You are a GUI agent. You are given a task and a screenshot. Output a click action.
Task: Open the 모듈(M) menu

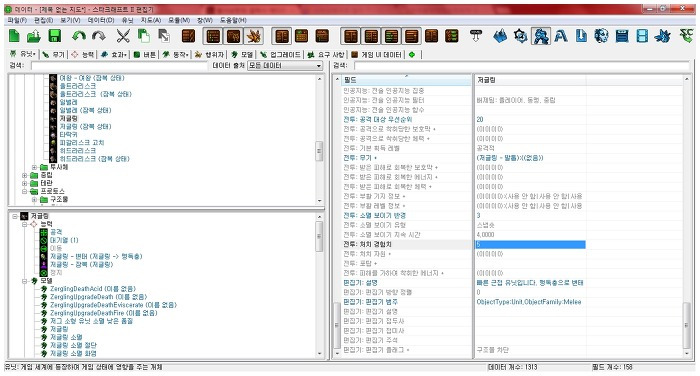(x=179, y=20)
